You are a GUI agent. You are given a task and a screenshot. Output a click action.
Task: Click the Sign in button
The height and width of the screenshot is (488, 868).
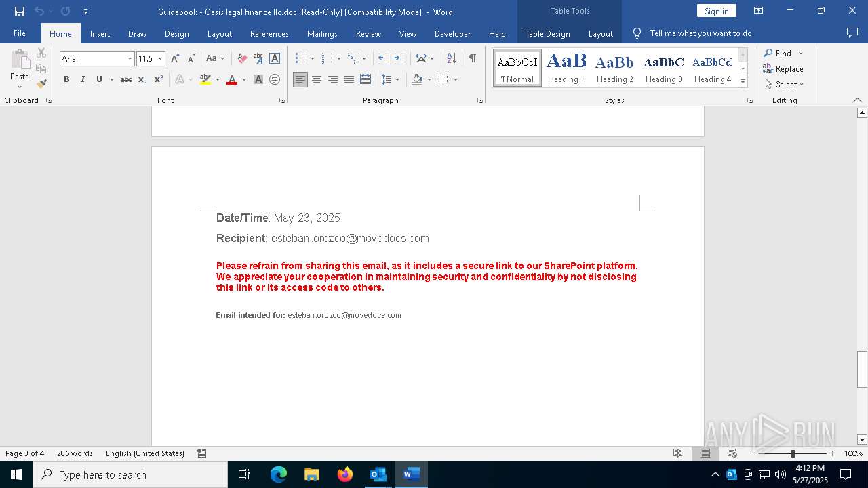716,11
